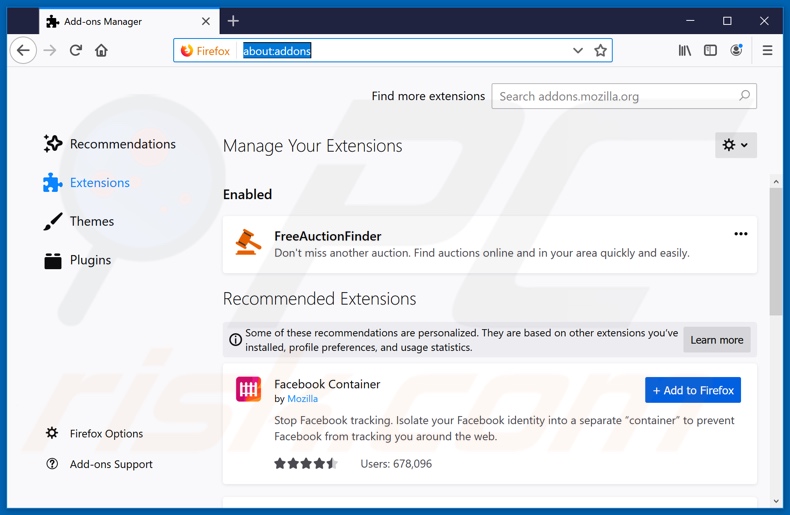The width and height of the screenshot is (790, 515).
Task: Maximize the Firefox window
Action: tap(727, 21)
